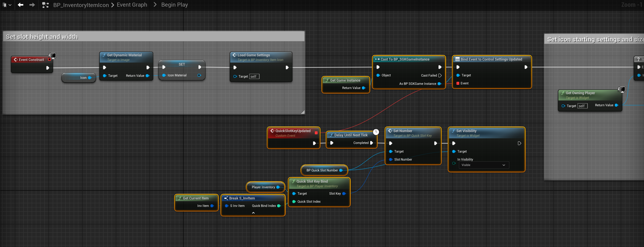This screenshot has height=247, width=644.
Task: Click the Get Game Instance function icon
Action: [327, 80]
